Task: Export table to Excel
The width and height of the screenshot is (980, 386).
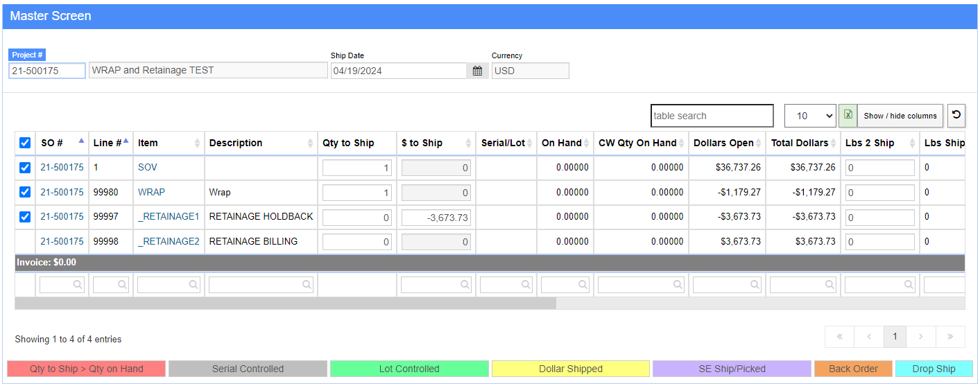Action: click(x=848, y=116)
